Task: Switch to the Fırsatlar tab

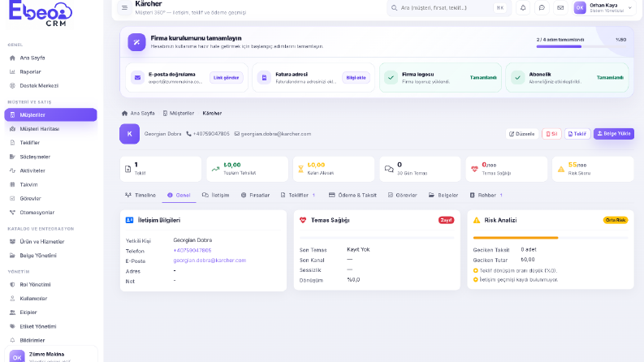Action: tap(255, 196)
